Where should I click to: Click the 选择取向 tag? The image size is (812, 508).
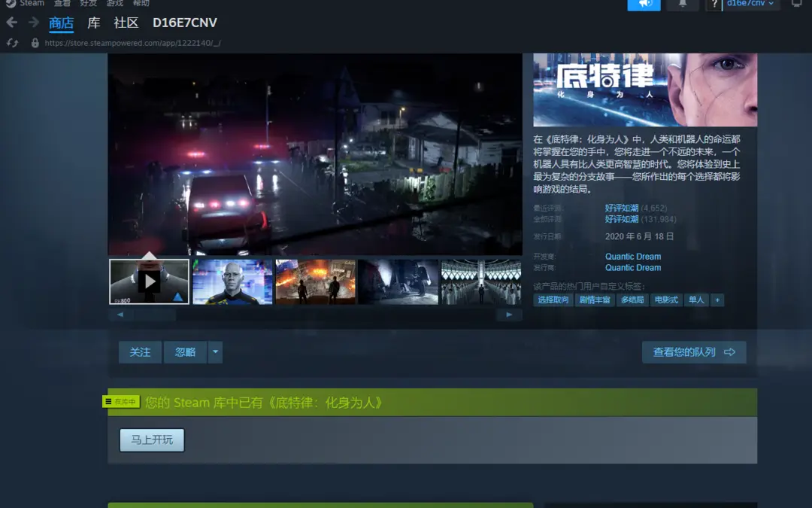point(553,300)
